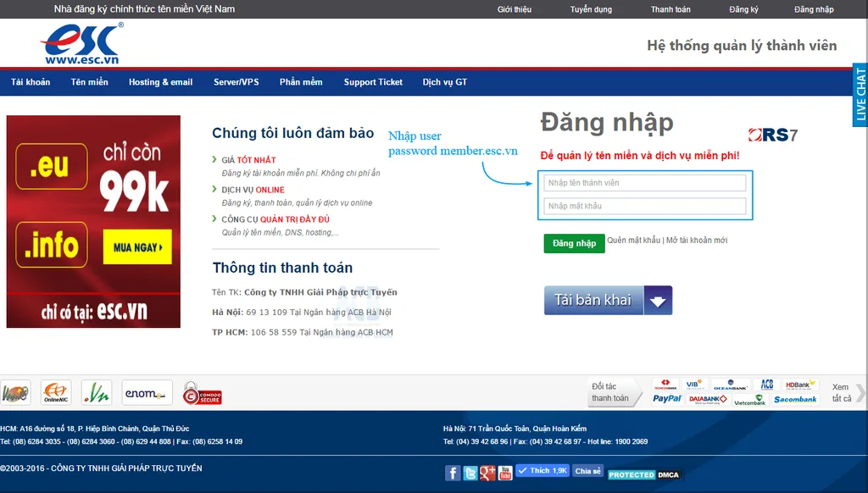868x493 pixels.
Task: Open Thanh toán in the top bar
Action: click(670, 9)
